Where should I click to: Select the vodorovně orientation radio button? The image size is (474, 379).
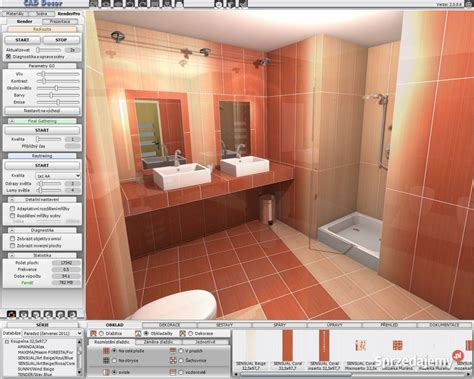tap(181, 372)
